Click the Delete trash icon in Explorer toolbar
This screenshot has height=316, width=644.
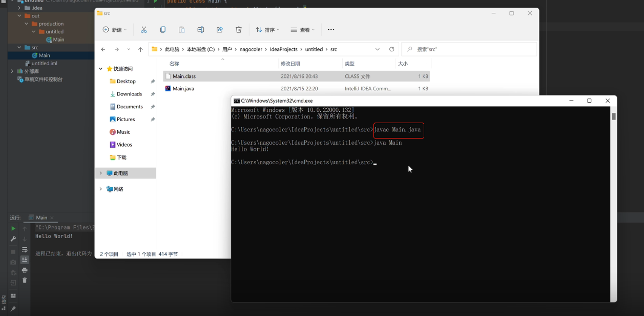[x=239, y=30]
